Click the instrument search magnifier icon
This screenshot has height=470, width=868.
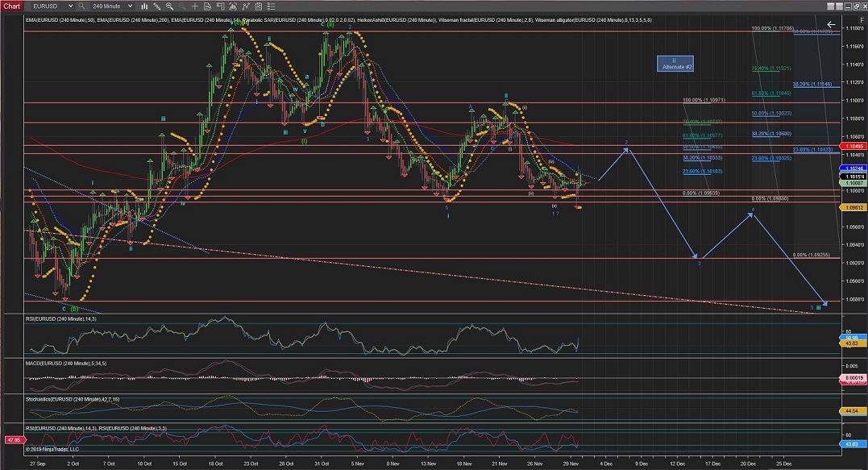coord(81,6)
